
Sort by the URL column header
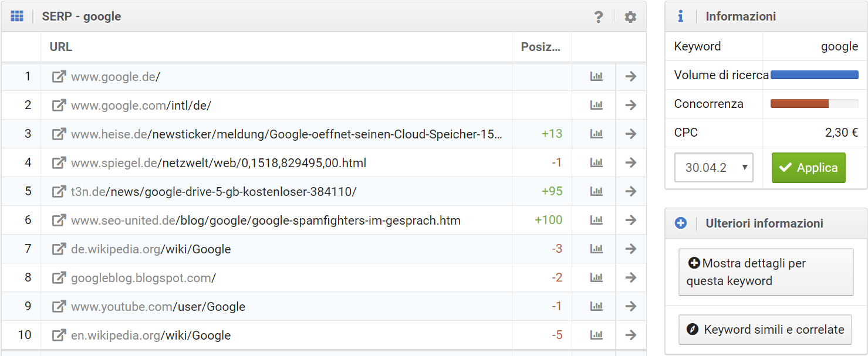61,47
